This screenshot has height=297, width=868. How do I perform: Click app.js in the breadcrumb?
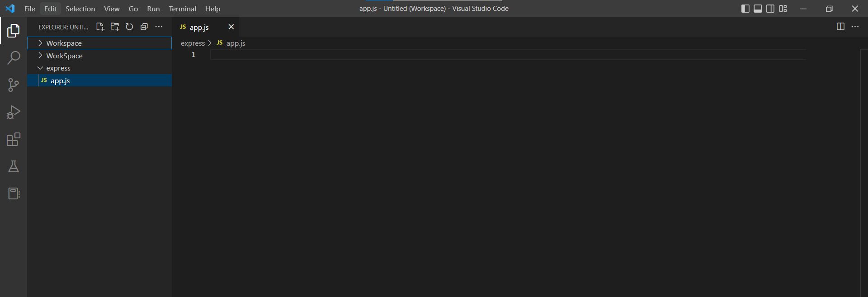point(236,43)
